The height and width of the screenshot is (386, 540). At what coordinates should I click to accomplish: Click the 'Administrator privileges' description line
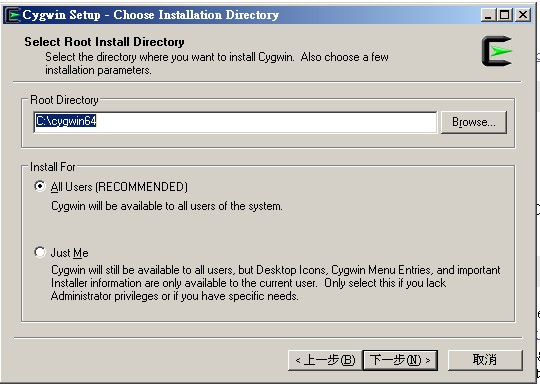tap(175, 296)
